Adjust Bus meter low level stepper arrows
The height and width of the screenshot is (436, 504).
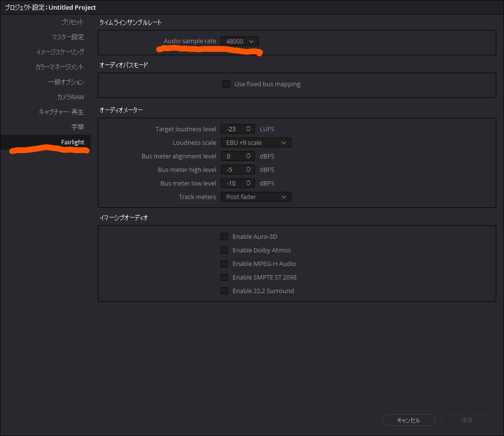[x=248, y=183]
